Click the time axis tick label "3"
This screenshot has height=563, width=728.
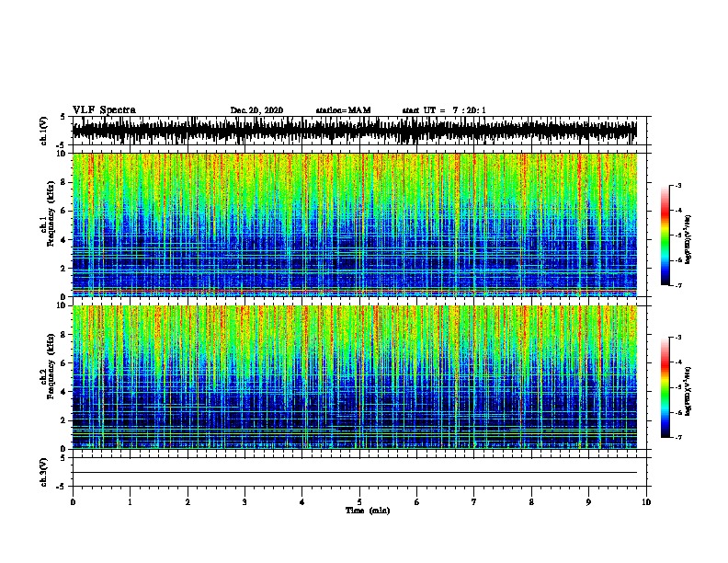(x=245, y=501)
